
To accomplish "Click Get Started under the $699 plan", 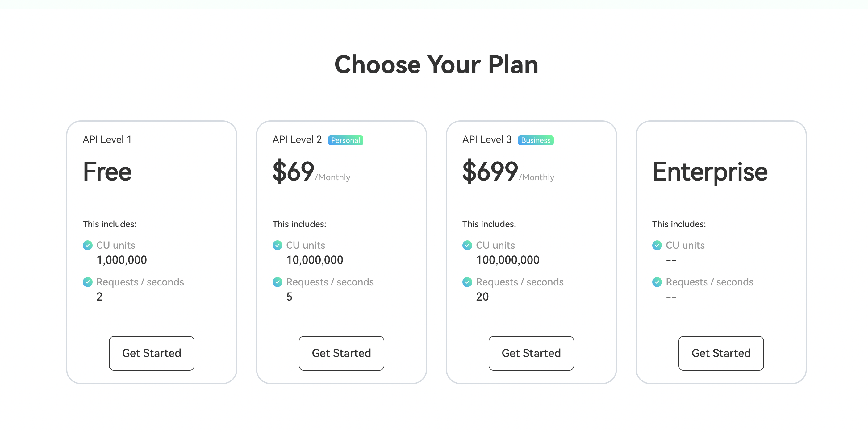I will tap(531, 353).
